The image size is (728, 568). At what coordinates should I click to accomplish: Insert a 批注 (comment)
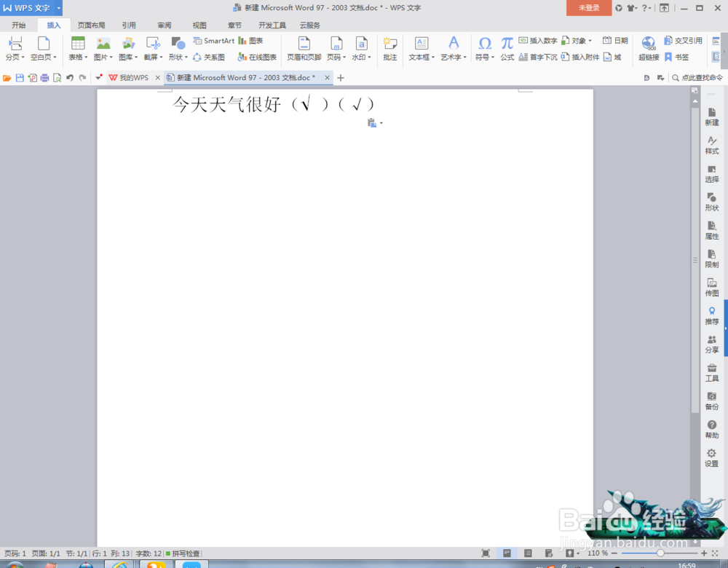click(x=389, y=46)
